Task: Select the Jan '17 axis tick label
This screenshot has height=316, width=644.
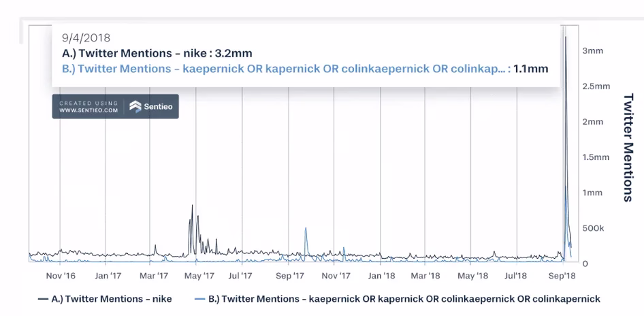Action: (x=107, y=276)
